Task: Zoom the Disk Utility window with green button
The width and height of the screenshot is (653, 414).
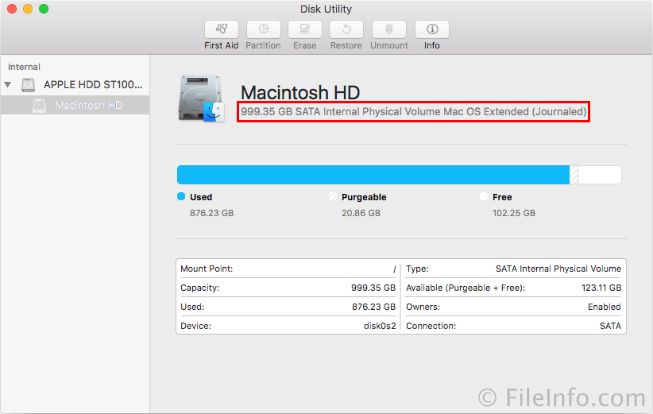Action: (44, 9)
